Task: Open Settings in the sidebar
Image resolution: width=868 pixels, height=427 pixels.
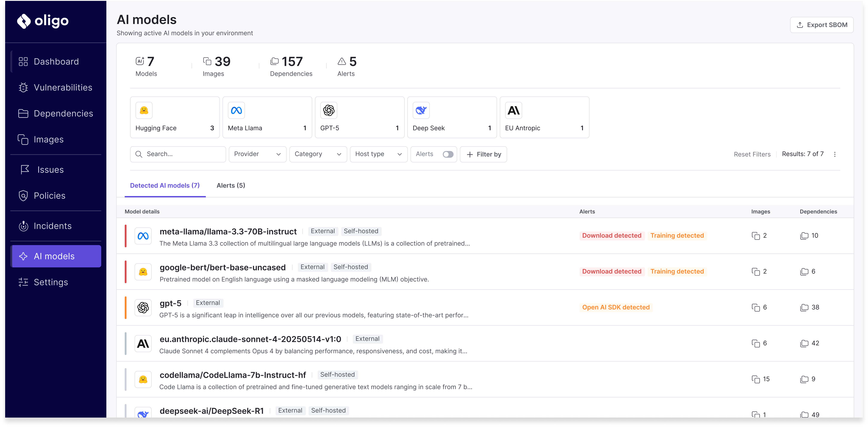Action: [x=51, y=282]
